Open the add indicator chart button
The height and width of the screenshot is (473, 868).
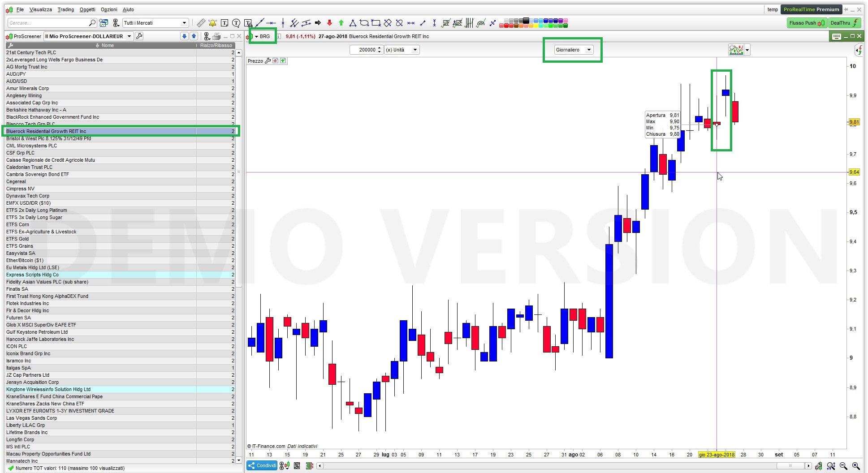(736, 50)
